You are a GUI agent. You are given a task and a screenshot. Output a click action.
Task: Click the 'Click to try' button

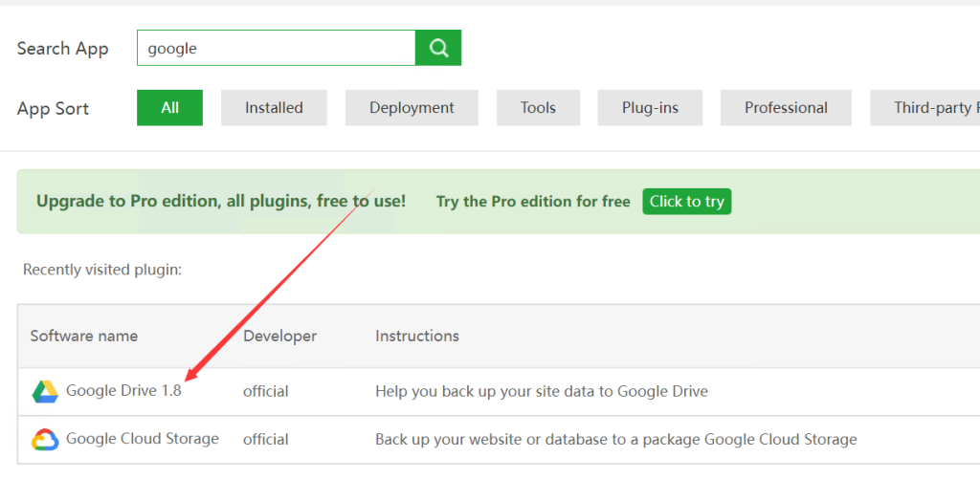click(x=687, y=202)
